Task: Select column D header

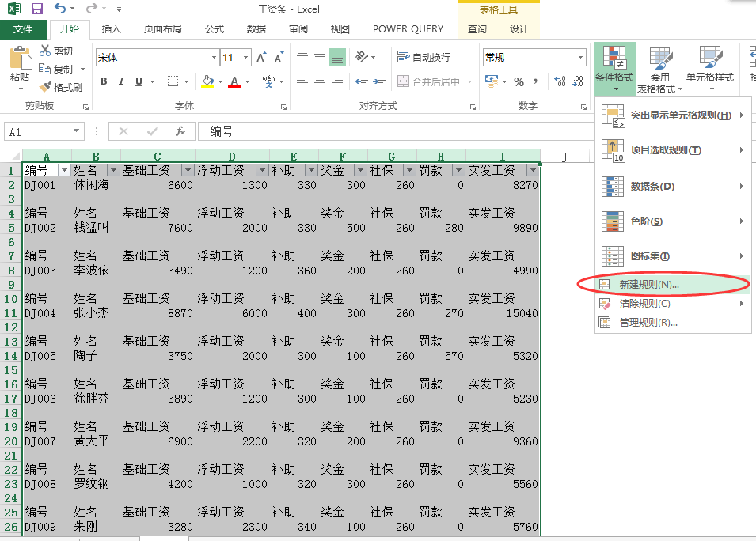Action: (232, 156)
